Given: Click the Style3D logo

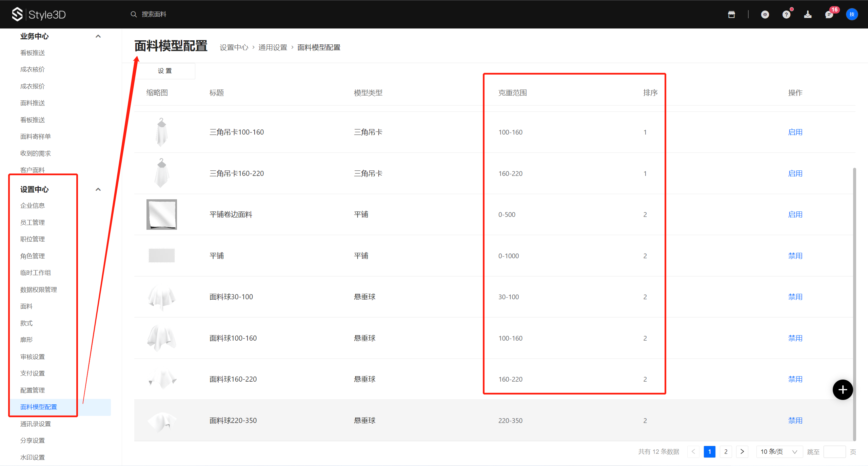Looking at the screenshot, I should click(39, 14).
